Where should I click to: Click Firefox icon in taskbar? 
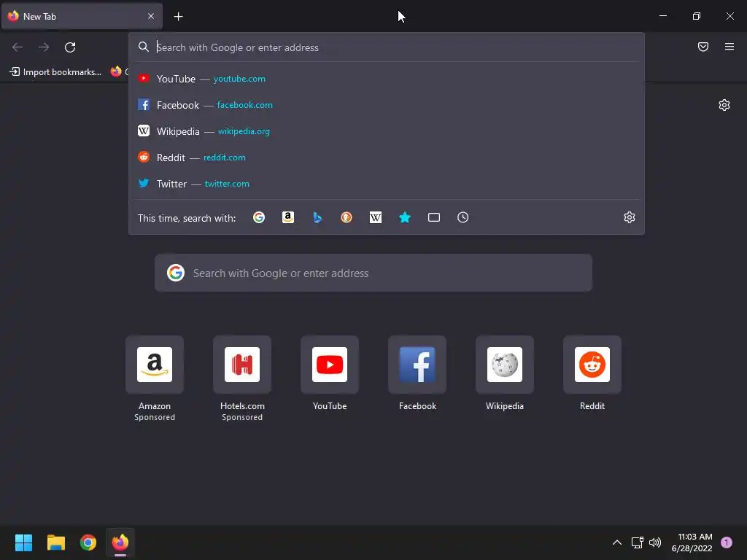click(120, 542)
